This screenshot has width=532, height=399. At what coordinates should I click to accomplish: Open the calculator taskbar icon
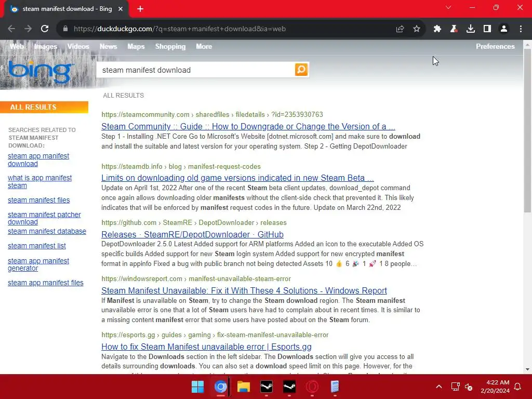tap(335, 387)
